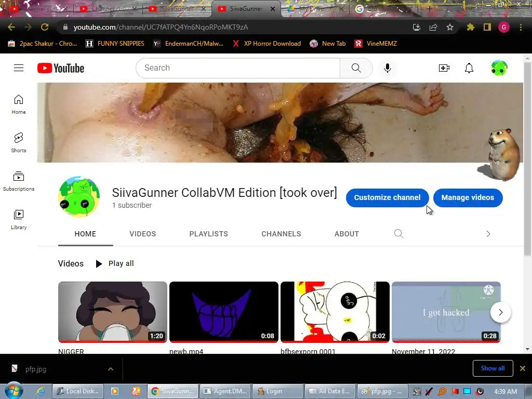Click Manage videos button
Viewport: 532px width, 399px height.
(468, 197)
